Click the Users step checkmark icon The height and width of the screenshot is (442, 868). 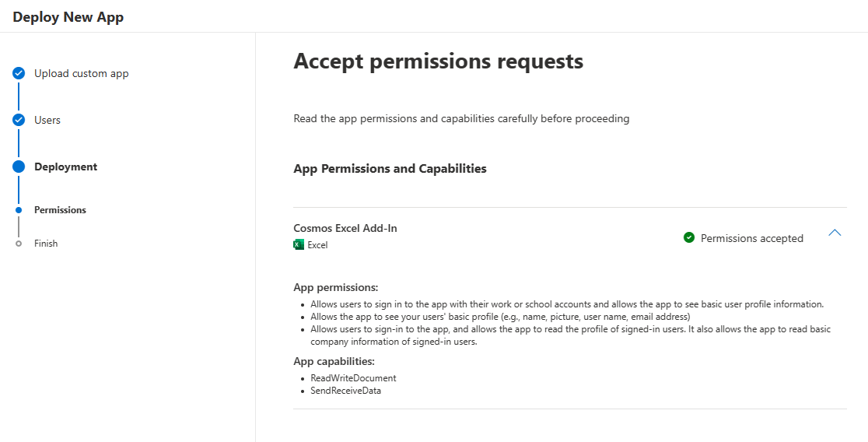pos(19,120)
